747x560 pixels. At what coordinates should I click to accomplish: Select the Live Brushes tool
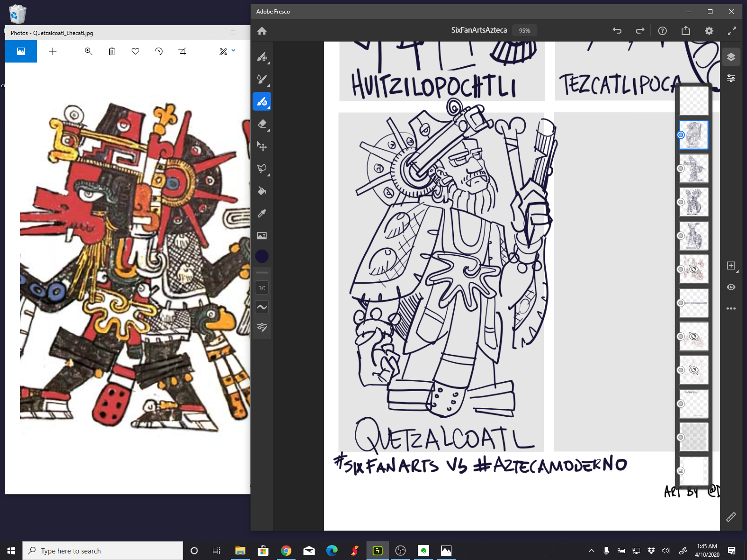coord(262,79)
